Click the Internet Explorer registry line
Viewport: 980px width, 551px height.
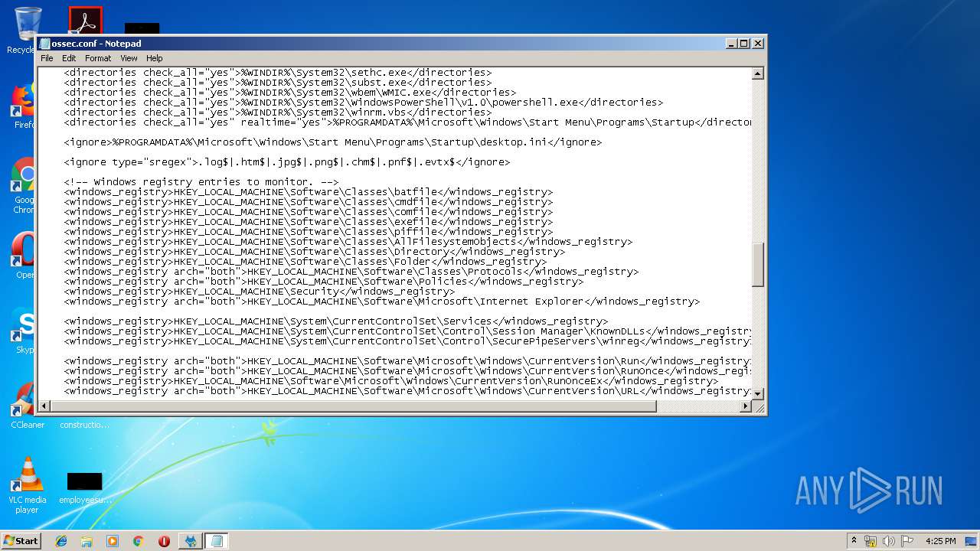click(382, 302)
